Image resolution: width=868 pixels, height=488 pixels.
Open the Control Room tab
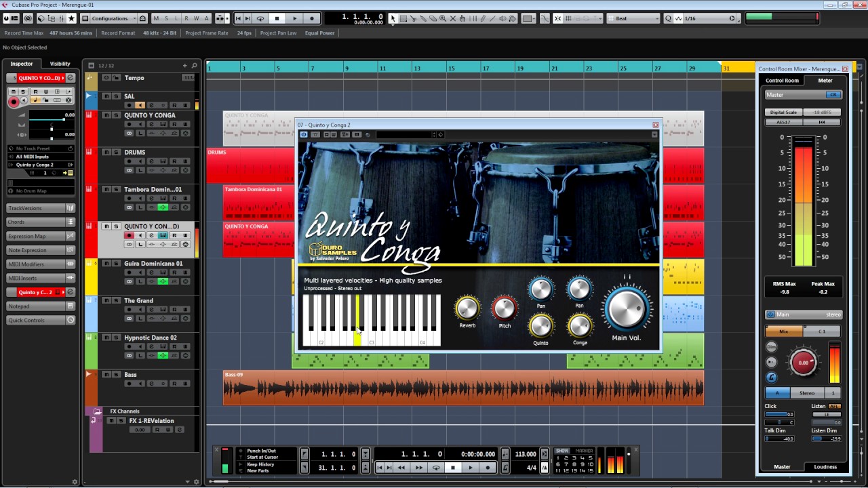coord(782,80)
